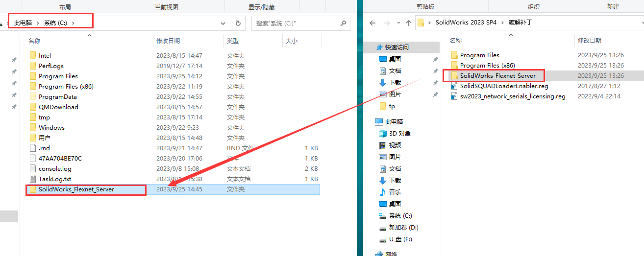The image size is (644, 256).
Task: Click SolidWorks 2023 SP4 breadcrumb segment
Action: coord(466,23)
